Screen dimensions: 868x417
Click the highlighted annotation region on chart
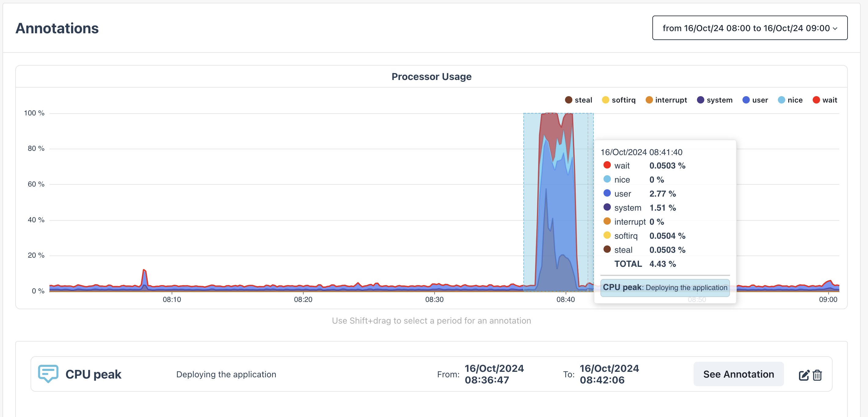point(558,202)
